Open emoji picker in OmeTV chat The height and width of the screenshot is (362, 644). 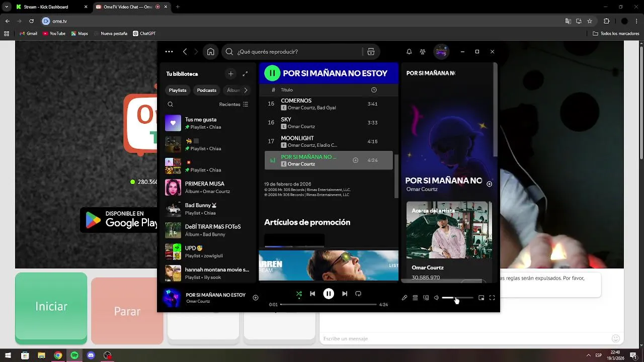pos(616,338)
